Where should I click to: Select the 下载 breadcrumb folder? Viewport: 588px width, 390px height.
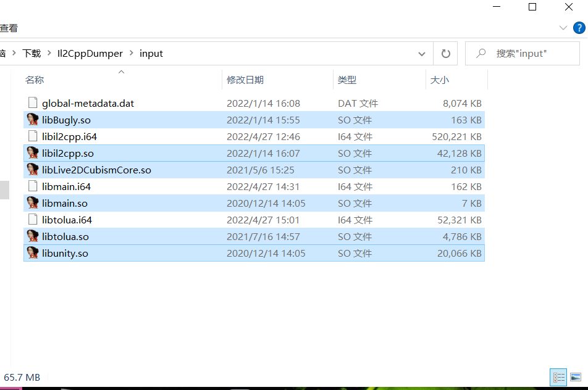[x=31, y=54]
